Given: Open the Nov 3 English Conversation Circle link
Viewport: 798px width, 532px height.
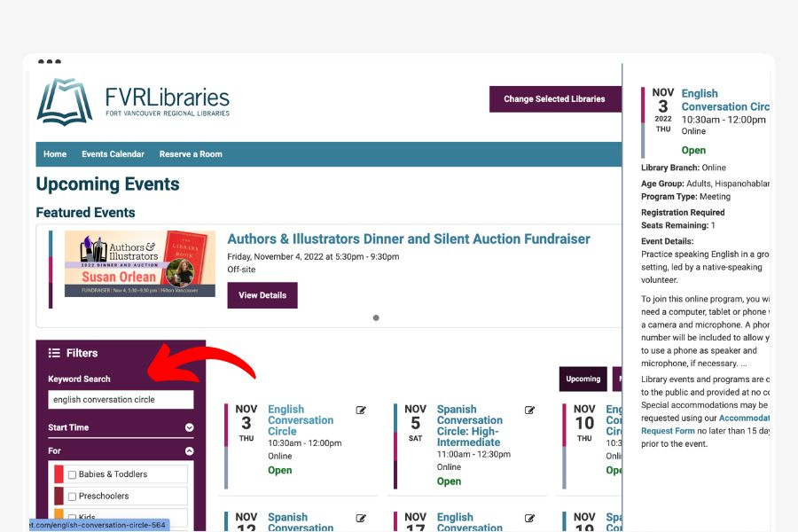Looking at the screenshot, I should [301, 420].
